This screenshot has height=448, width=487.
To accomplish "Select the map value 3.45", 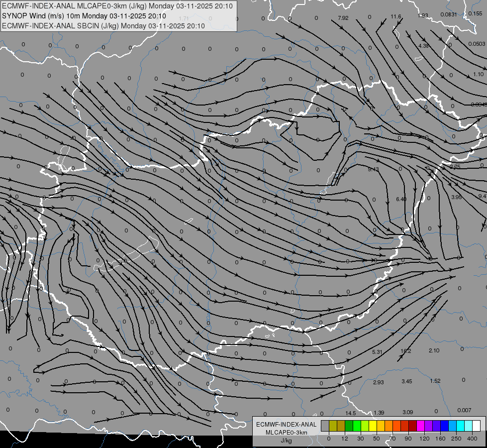I will click(407, 381).
